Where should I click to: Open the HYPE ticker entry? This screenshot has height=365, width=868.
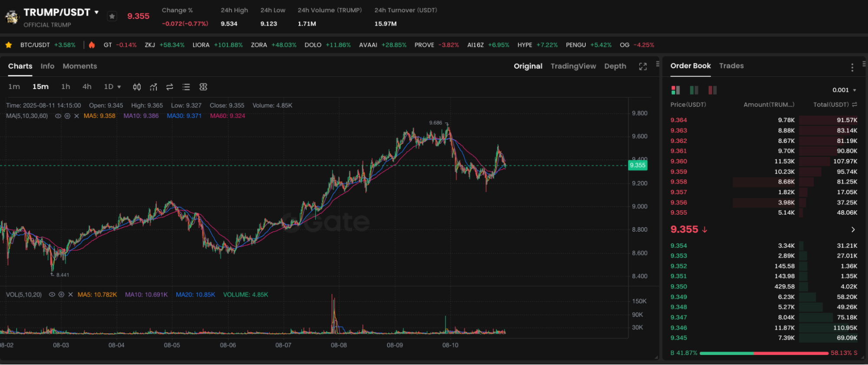tap(538, 45)
